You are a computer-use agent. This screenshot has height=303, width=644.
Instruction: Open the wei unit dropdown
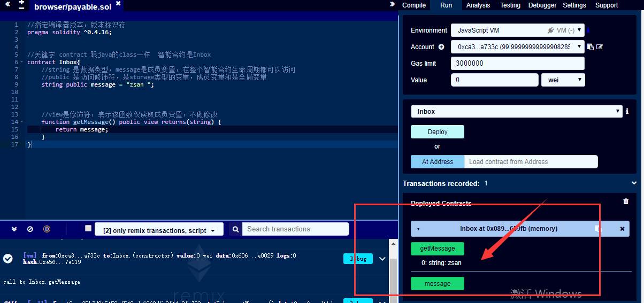point(563,80)
